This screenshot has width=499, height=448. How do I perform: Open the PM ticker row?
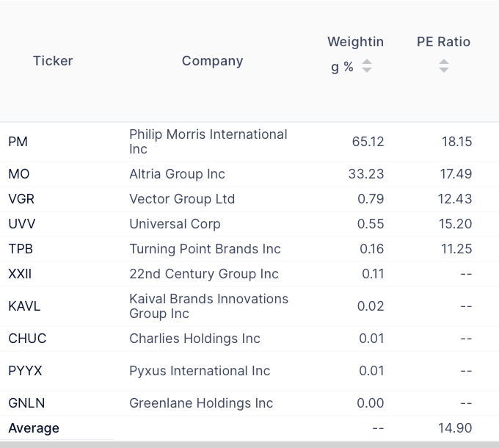(x=18, y=141)
